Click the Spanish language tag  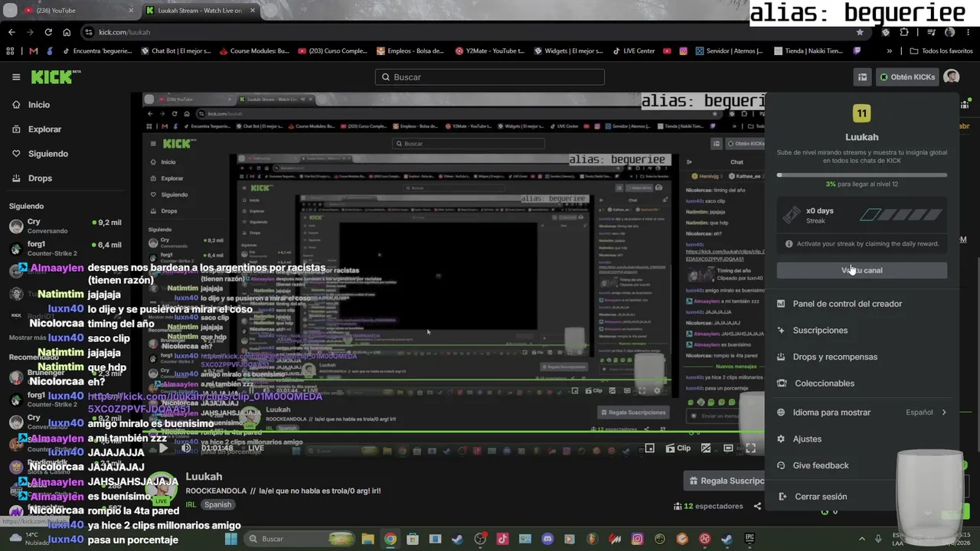(x=217, y=505)
